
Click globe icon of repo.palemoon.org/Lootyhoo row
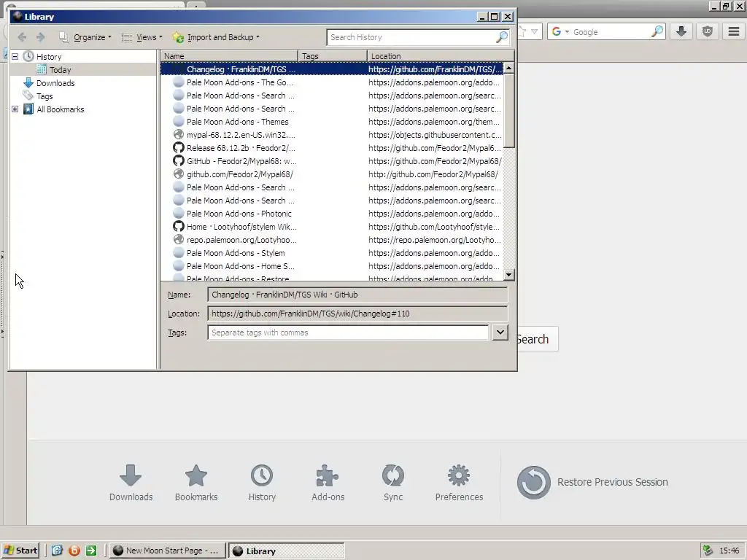(x=179, y=239)
